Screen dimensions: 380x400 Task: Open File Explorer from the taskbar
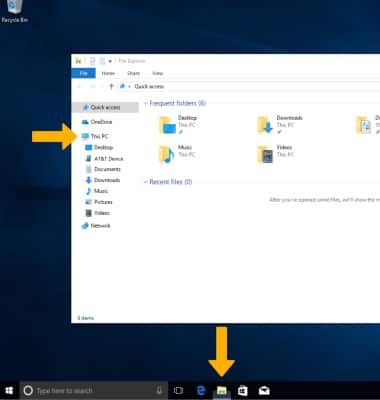point(222,390)
